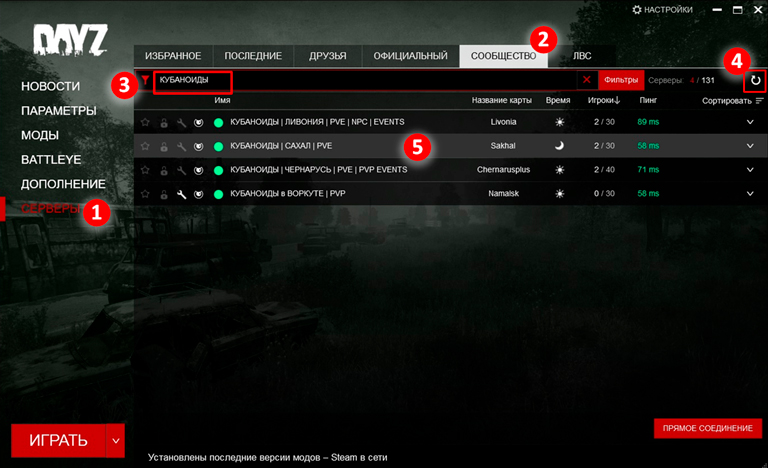Click wrench mods icon on ЧЕРНАРУСЬ row
The height and width of the screenshot is (468, 768).
point(181,171)
